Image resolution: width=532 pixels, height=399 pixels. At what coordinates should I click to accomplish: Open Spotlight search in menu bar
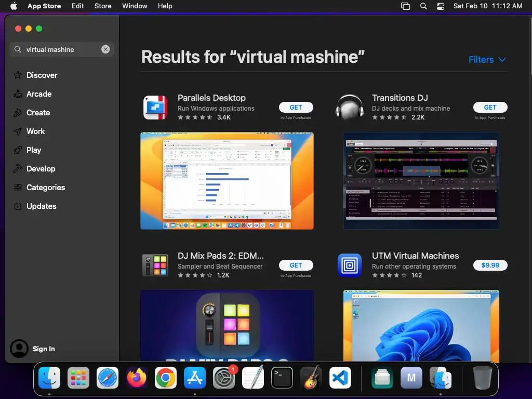(x=423, y=6)
